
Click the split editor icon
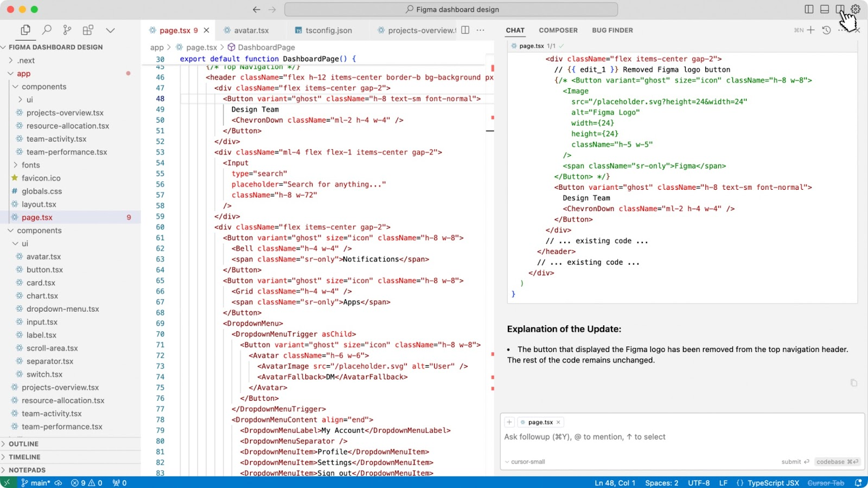pyautogui.click(x=465, y=30)
